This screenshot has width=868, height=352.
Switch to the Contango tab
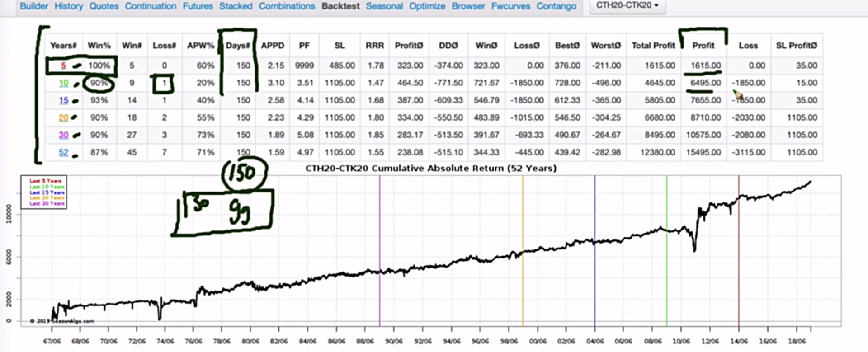click(x=556, y=6)
